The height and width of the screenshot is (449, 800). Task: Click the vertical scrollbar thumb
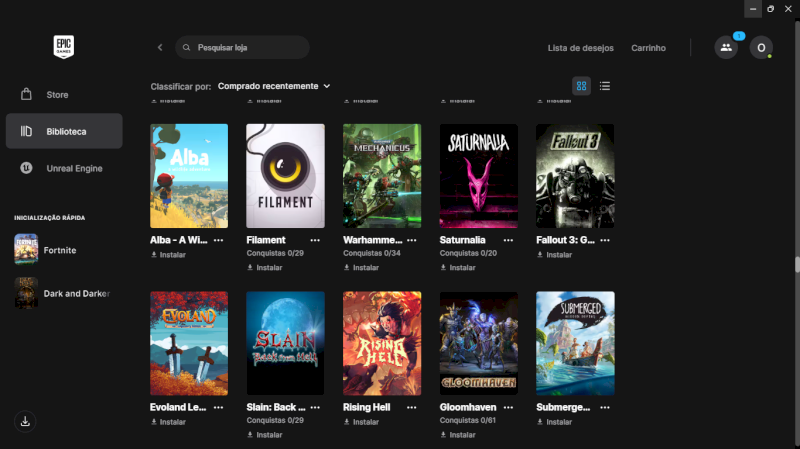coord(797,265)
